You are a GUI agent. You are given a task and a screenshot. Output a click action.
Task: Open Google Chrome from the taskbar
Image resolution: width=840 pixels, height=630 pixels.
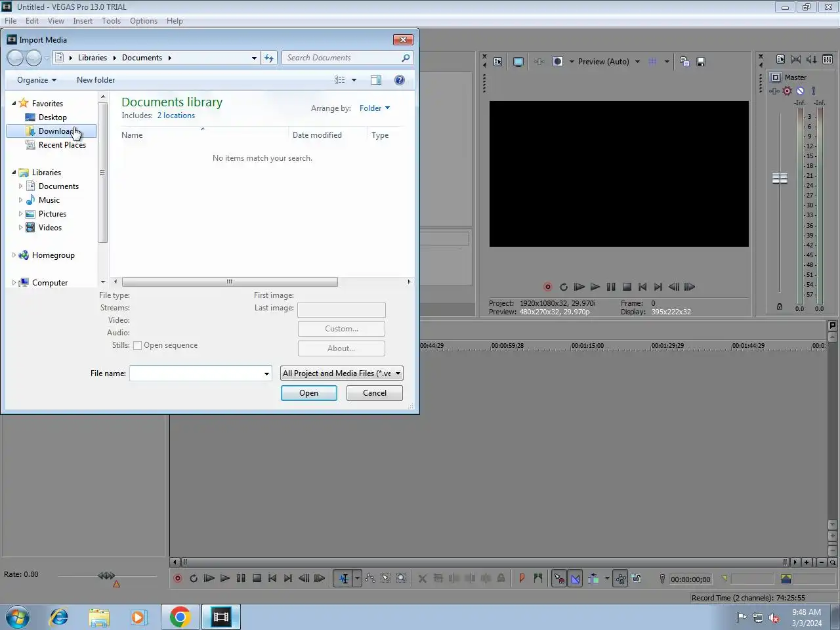[x=180, y=617]
